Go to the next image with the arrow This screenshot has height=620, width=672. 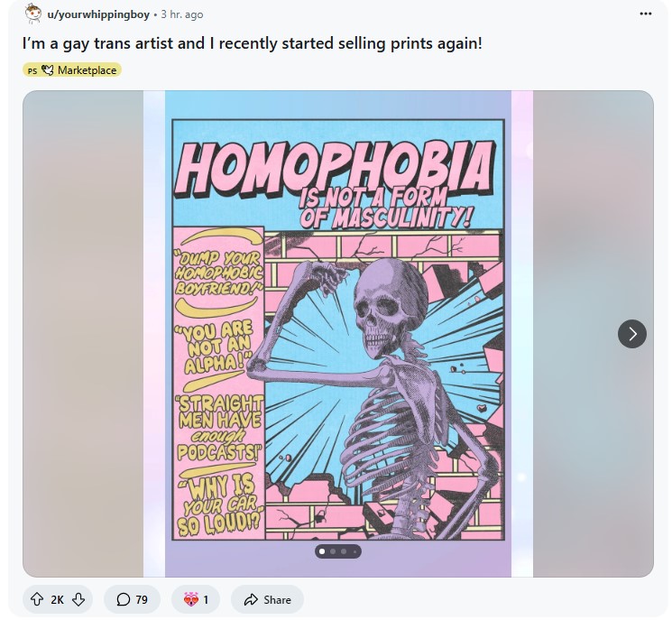coord(631,334)
